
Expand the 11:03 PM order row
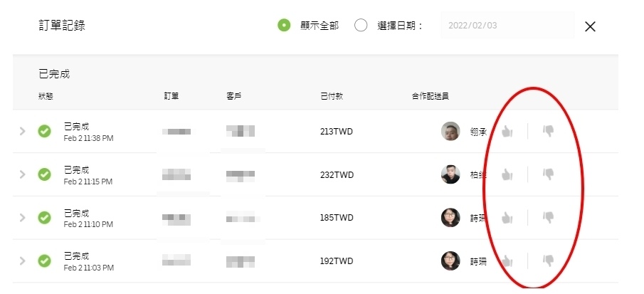click(22, 261)
